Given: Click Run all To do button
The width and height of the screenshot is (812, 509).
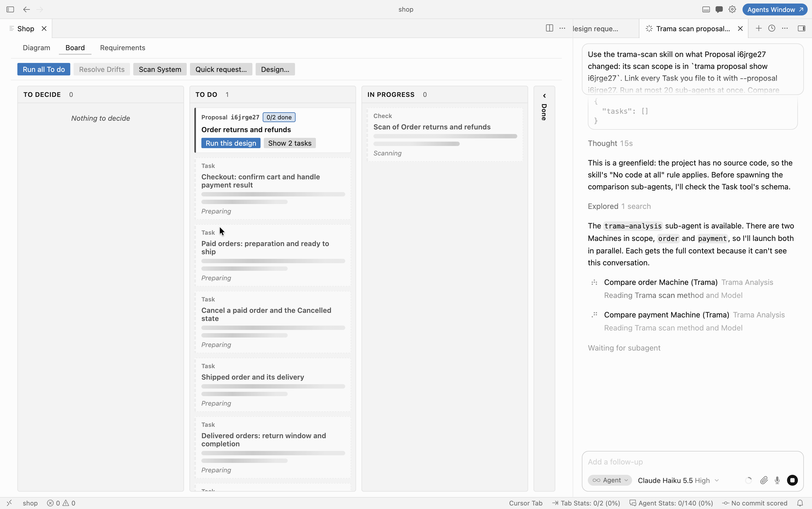Looking at the screenshot, I should click(x=44, y=69).
